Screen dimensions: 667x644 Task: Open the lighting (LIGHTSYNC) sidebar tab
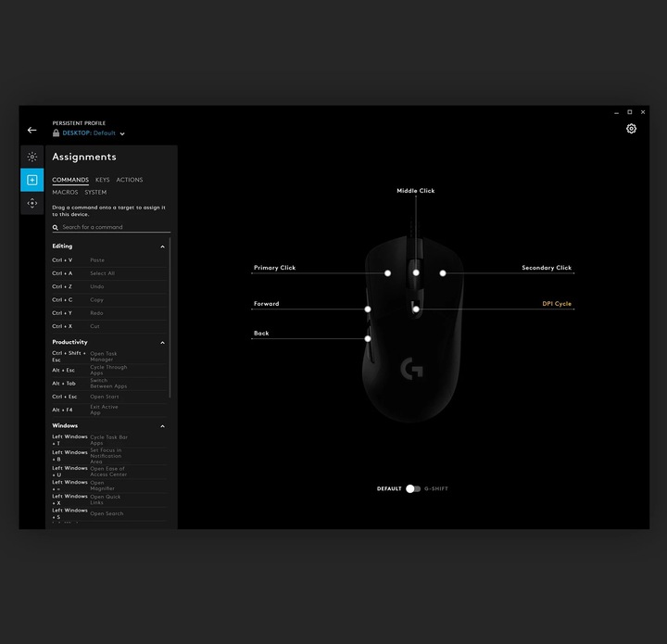click(31, 157)
